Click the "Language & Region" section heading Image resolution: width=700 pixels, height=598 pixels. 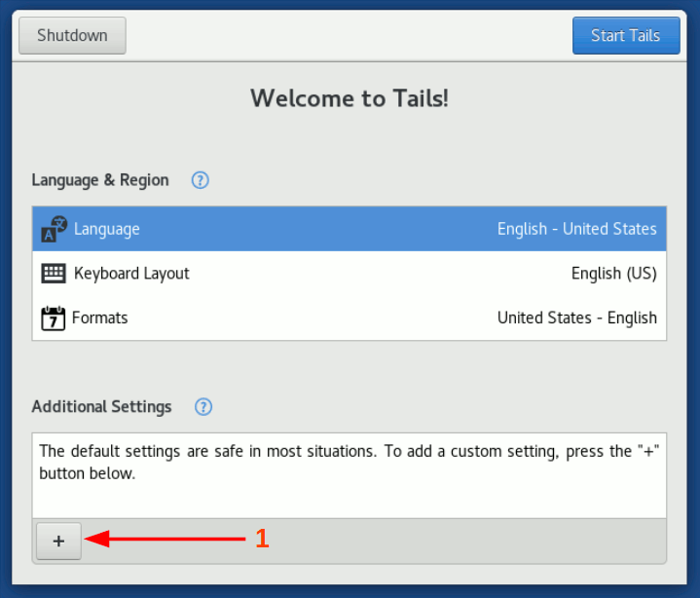coord(100,180)
